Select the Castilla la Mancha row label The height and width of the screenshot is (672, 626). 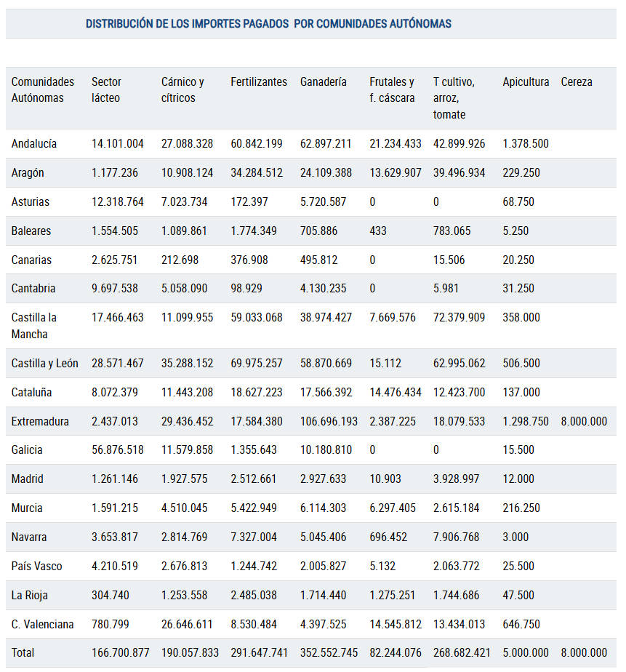click(34, 326)
